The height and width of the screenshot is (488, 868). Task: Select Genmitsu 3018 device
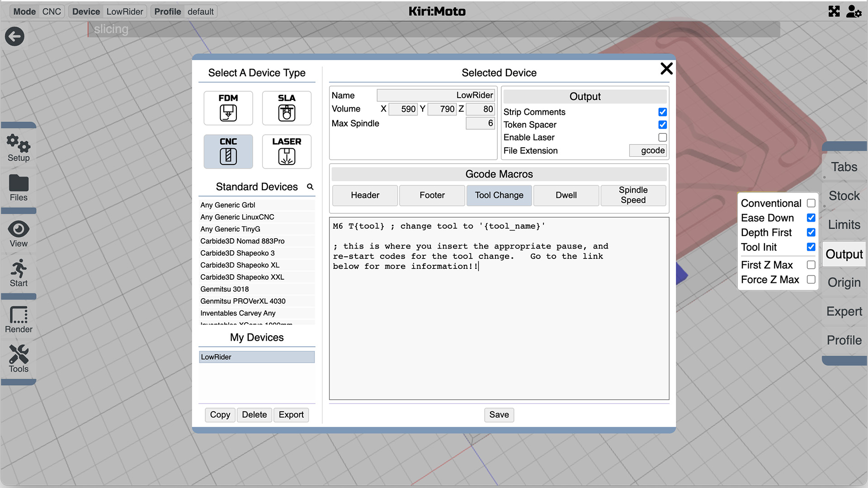tap(257, 289)
